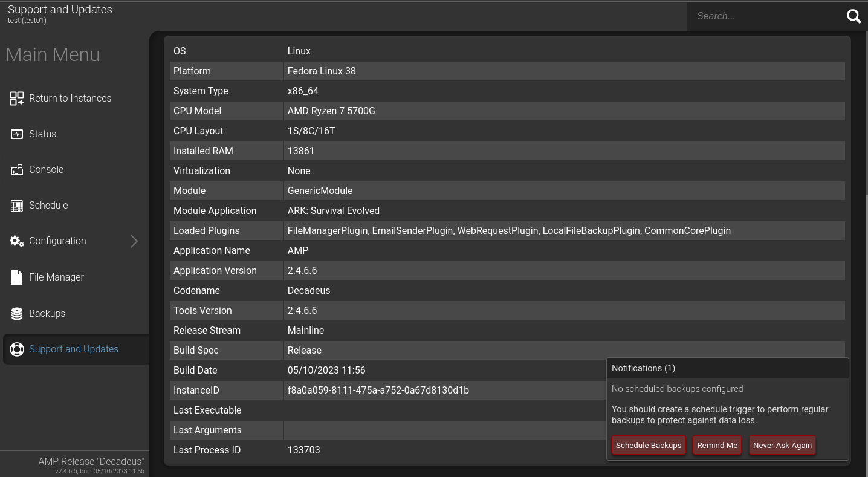This screenshot has height=477, width=868.
Task: Click the Schedule Backups button
Action: (x=649, y=446)
